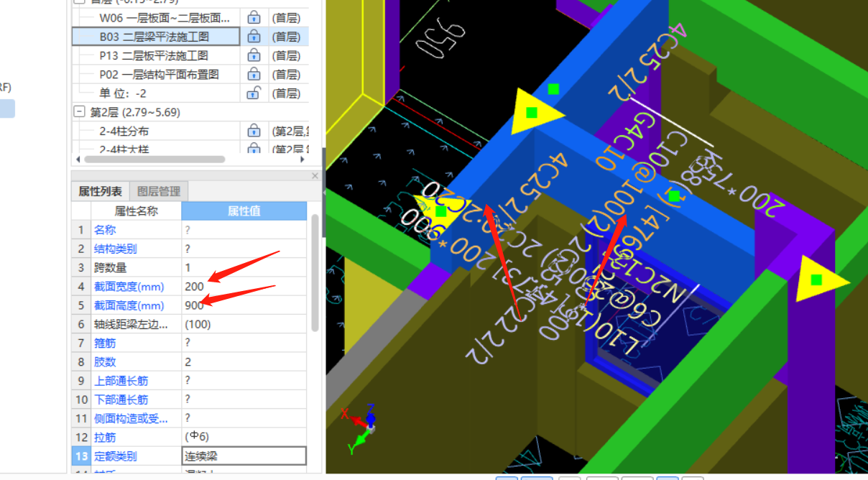Click the 拉筋 value (Φ6)
This screenshot has width=868, height=480.
point(244,437)
